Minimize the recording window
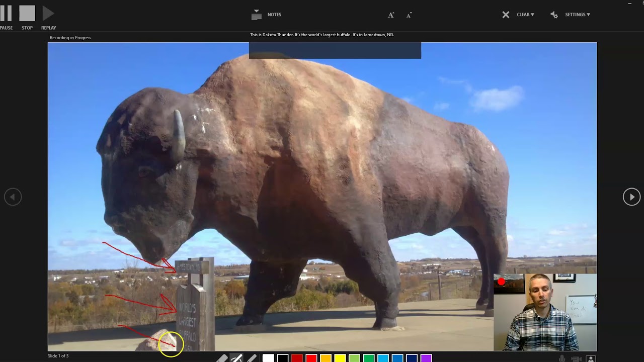This screenshot has width=644, height=362. 630,4
